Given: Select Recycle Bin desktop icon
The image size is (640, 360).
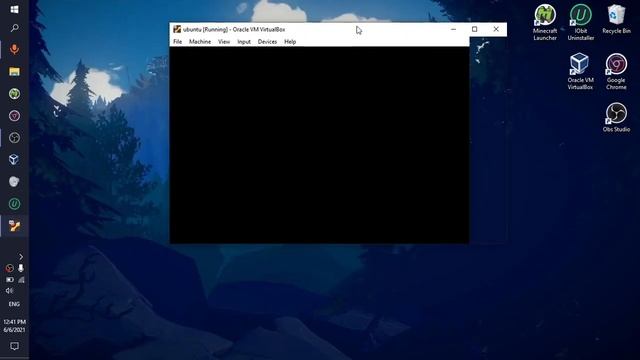Looking at the screenshot, I should pos(616,19).
